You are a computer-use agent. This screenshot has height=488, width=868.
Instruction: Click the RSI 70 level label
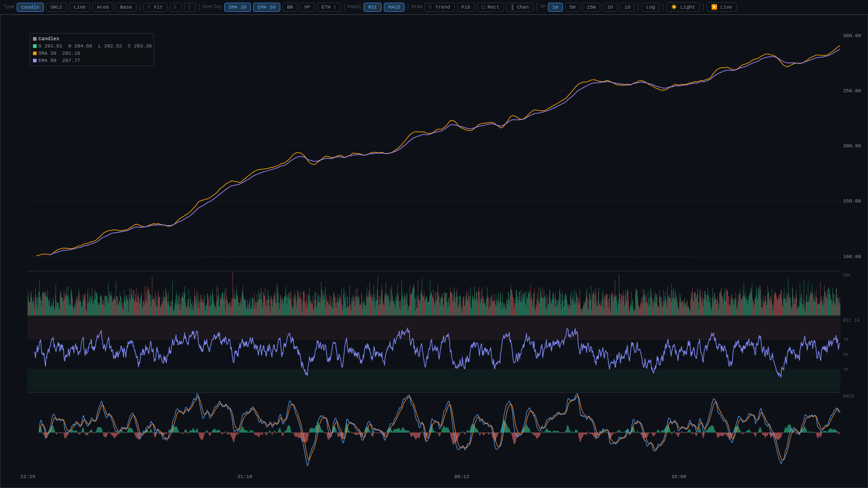coord(845,340)
